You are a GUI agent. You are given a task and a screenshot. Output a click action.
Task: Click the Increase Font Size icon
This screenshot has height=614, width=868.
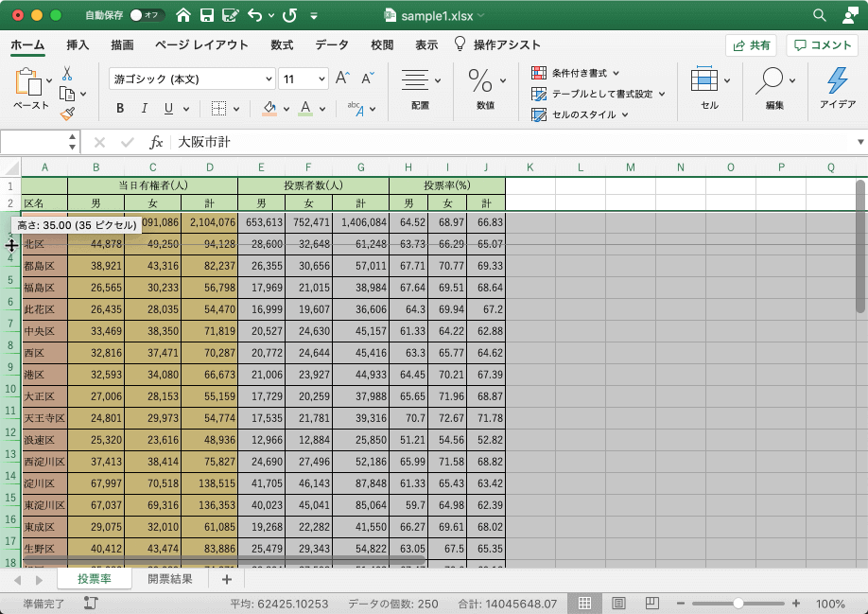pos(343,79)
